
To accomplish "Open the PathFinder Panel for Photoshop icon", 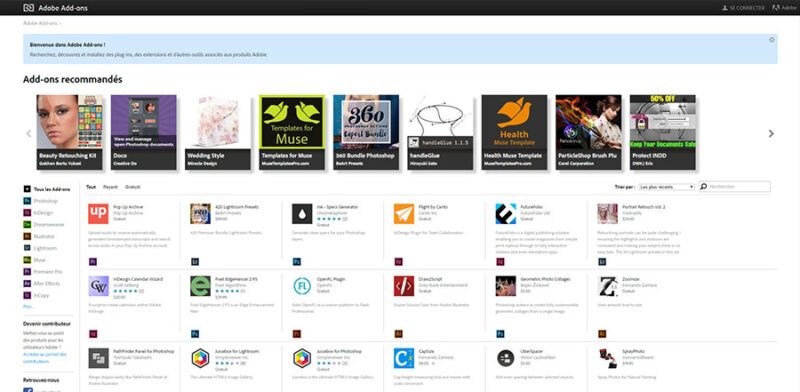I will click(98, 358).
